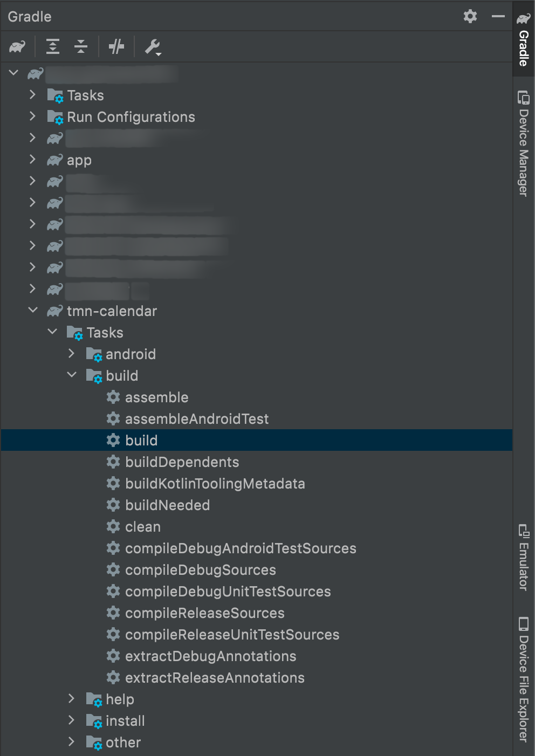
Task: Open the Device Manager side tab
Action: (x=523, y=144)
